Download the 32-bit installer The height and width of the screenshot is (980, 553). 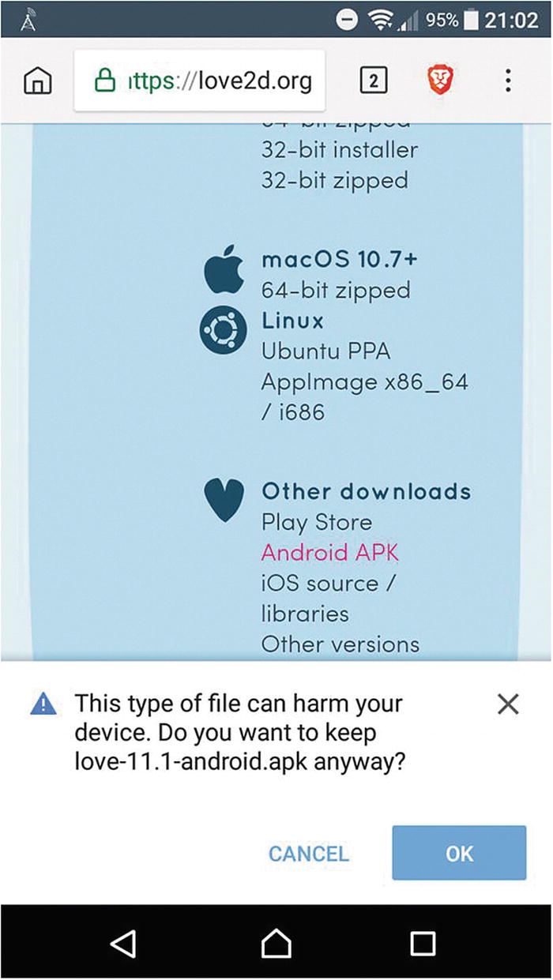click(x=340, y=149)
